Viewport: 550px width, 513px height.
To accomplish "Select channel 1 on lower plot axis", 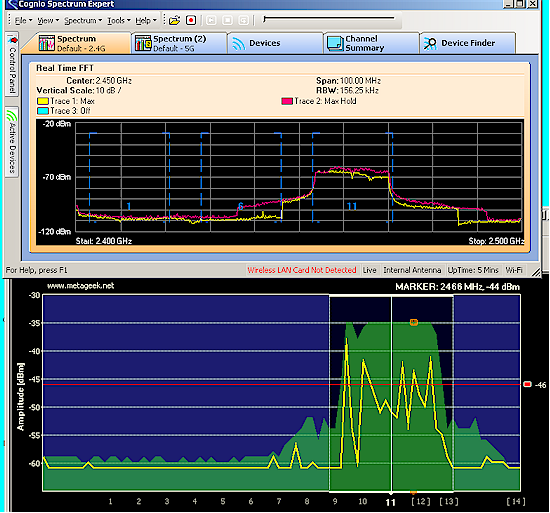I will [110, 501].
